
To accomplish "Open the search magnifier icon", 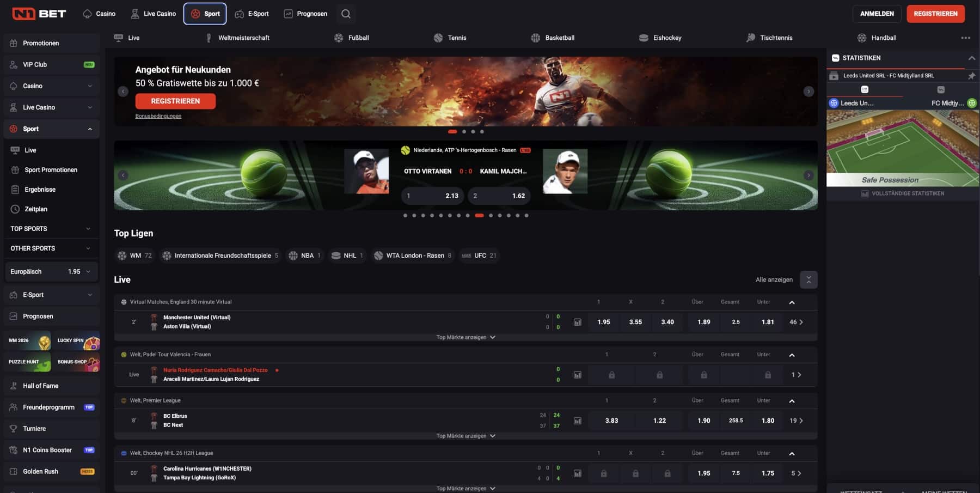I will click(346, 14).
